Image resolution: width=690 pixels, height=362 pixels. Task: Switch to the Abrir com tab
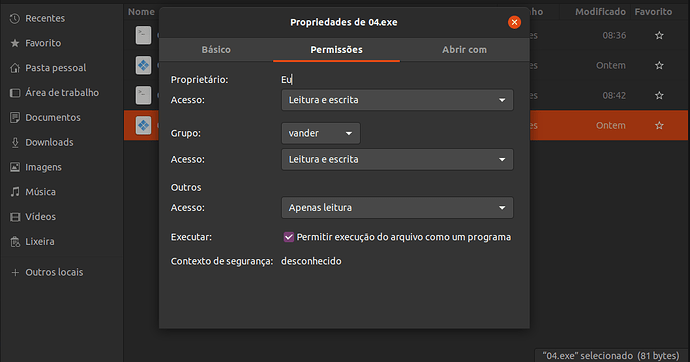click(464, 50)
